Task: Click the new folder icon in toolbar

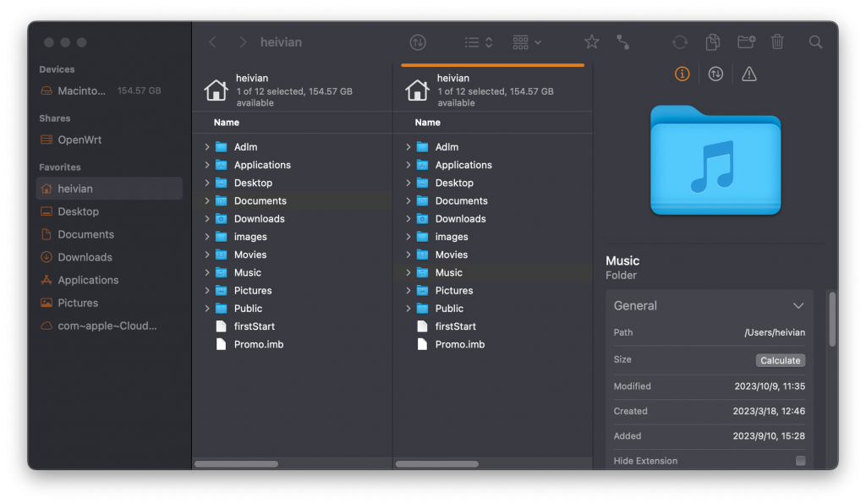Action: pyautogui.click(x=746, y=42)
